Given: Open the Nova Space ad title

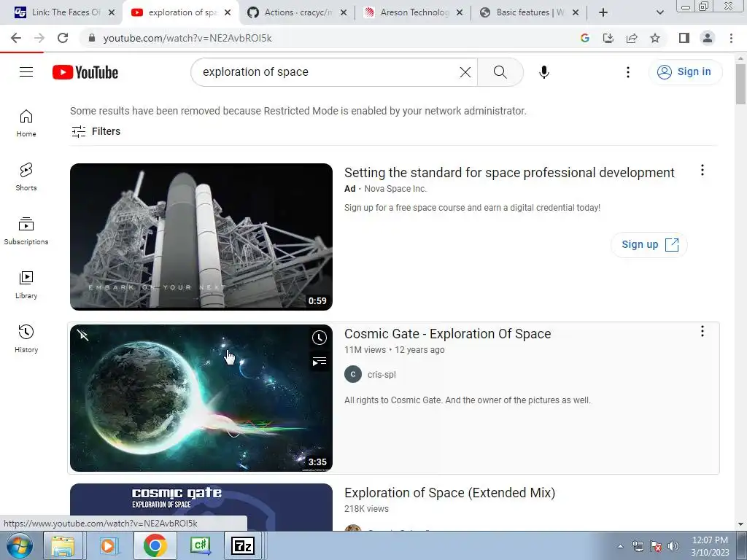Looking at the screenshot, I should pos(509,172).
